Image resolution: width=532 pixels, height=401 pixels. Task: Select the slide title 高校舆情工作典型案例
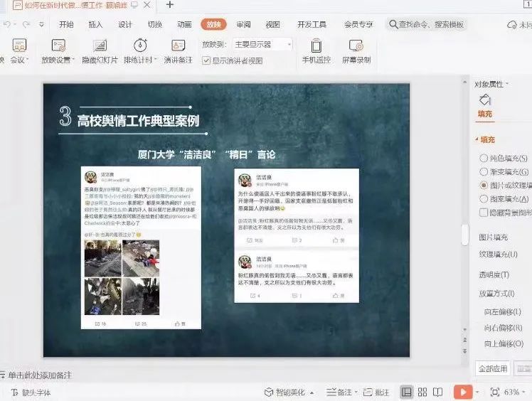[x=138, y=121]
